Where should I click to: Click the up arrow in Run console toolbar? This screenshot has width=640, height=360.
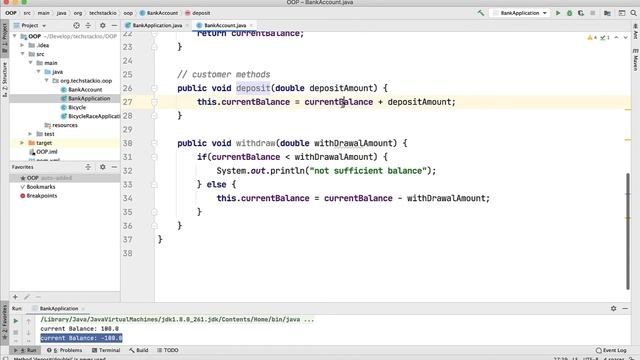(29, 321)
